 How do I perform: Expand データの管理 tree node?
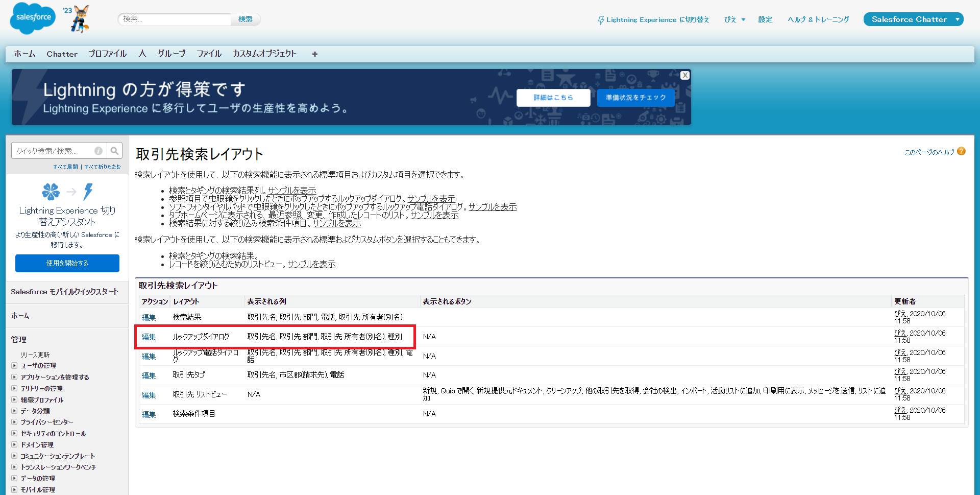[x=14, y=478]
